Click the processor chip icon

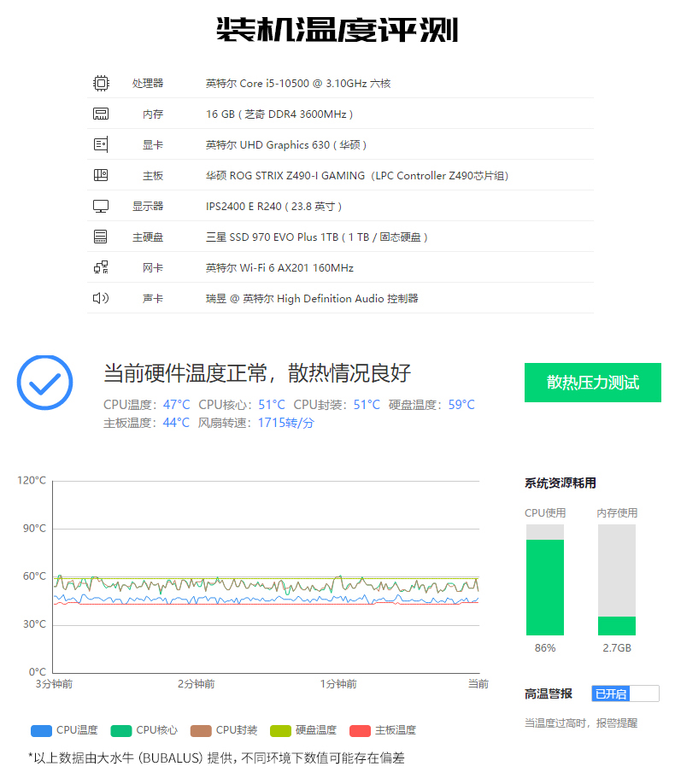tap(101, 83)
